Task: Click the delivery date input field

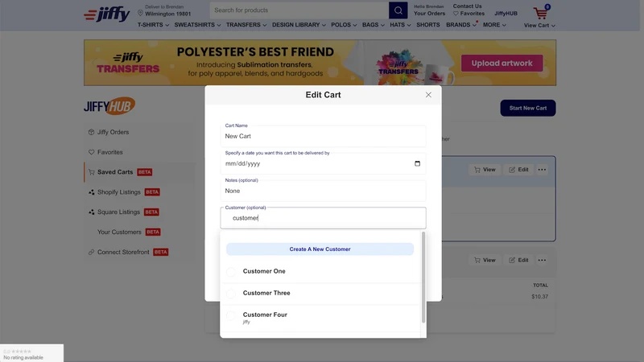Action: pos(324,163)
